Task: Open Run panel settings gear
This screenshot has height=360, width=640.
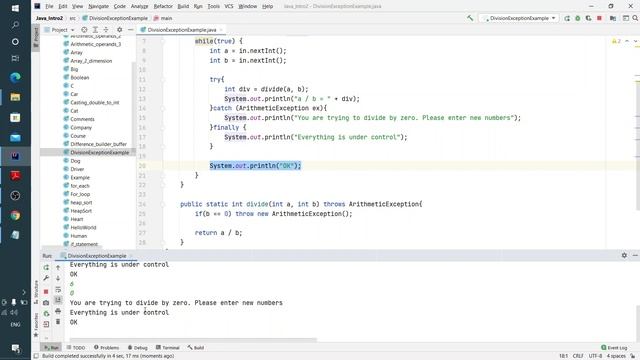Action: [624, 255]
